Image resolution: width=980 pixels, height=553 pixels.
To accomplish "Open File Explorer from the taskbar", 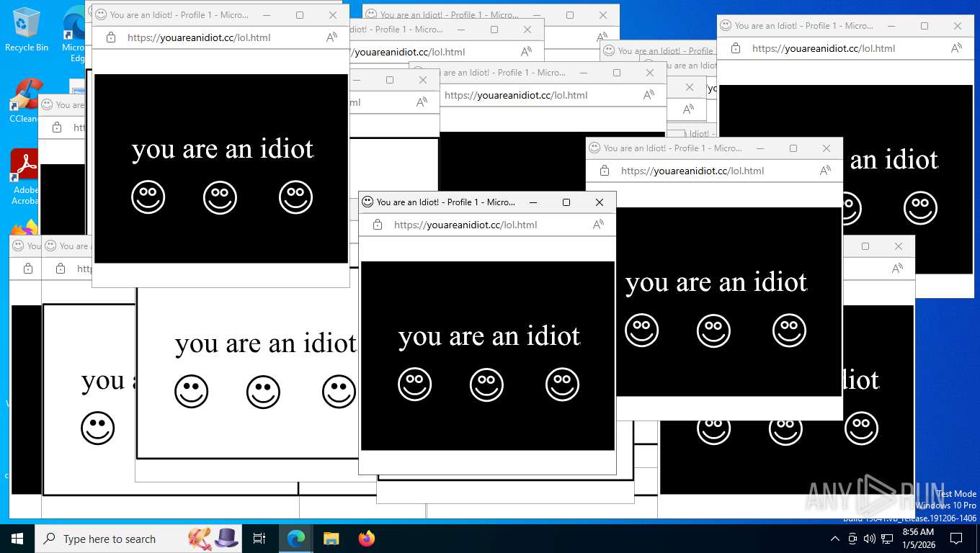I will [x=331, y=539].
